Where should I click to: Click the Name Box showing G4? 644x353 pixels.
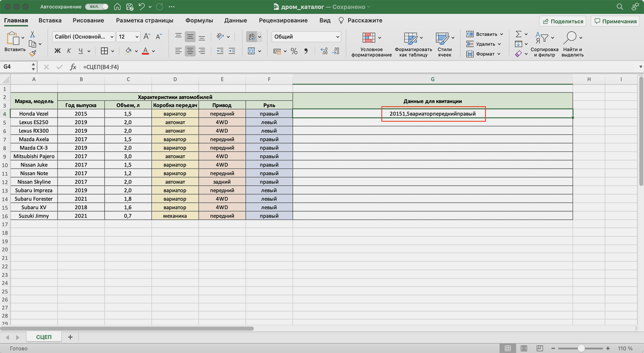tap(16, 67)
